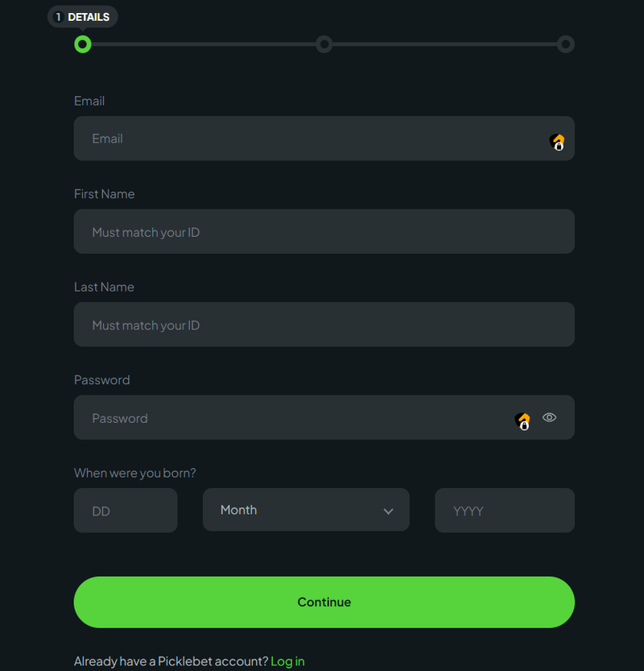The image size is (644, 671).
Task: Click the password manager icon in Password field
Action: click(x=522, y=421)
